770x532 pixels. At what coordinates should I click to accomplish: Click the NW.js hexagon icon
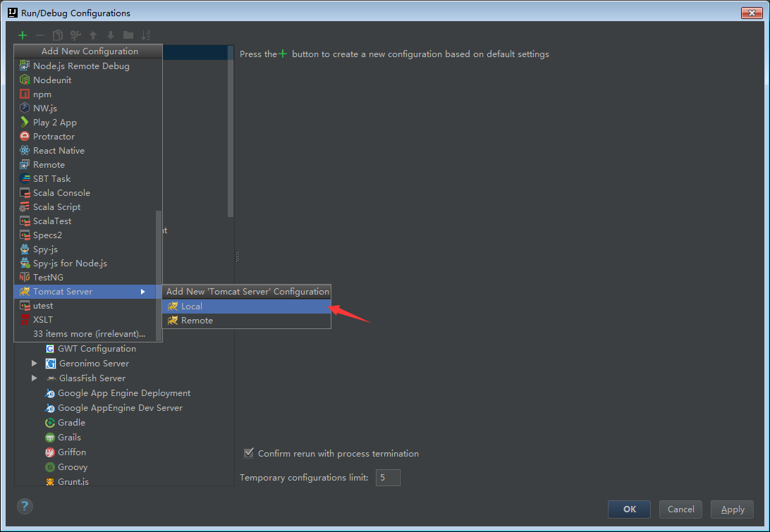point(25,108)
